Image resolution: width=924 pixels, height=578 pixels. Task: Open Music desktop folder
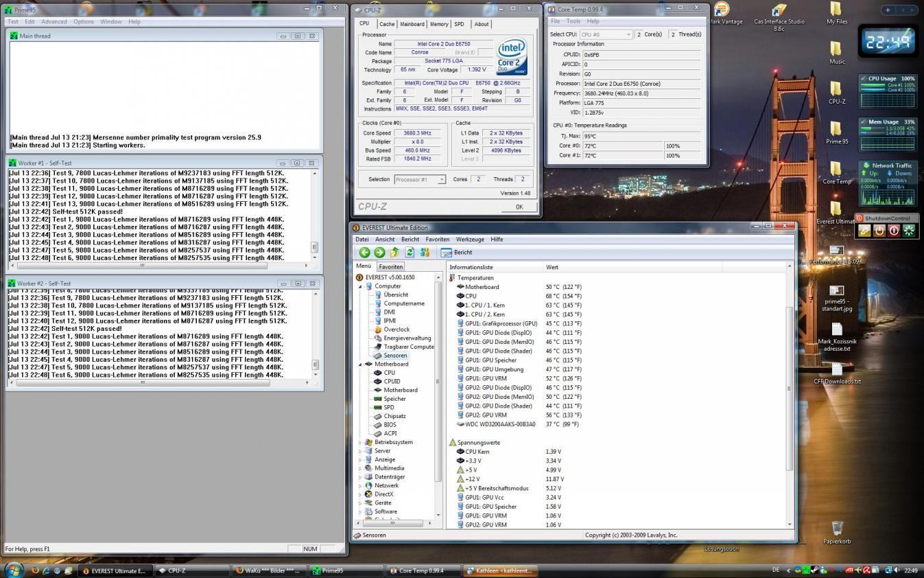(x=836, y=53)
